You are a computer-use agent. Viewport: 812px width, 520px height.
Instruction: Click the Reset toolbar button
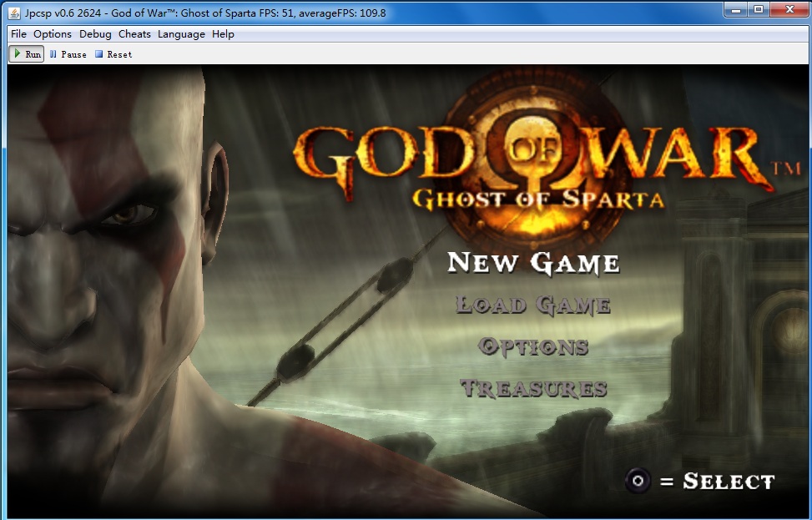pyautogui.click(x=113, y=54)
